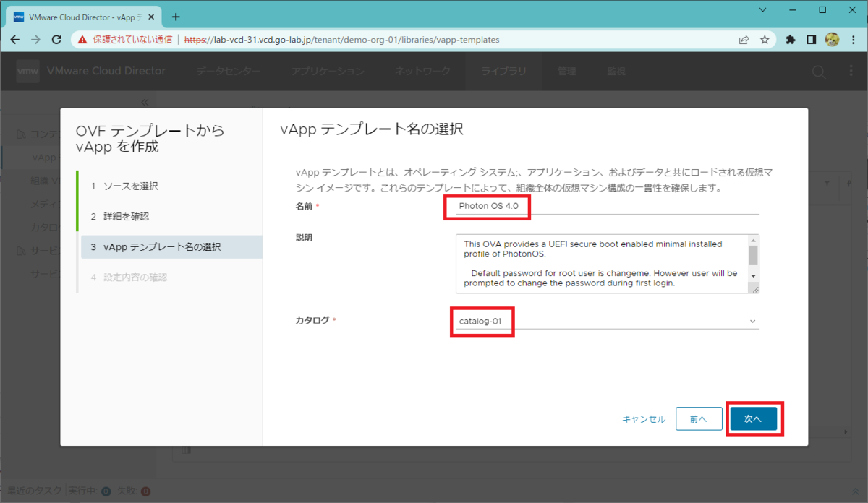Open the 管理 menu tab

pyautogui.click(x=567, y=72)
